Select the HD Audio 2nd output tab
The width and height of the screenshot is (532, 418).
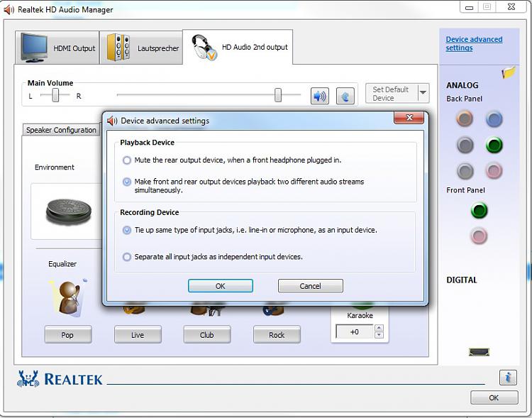238,47
